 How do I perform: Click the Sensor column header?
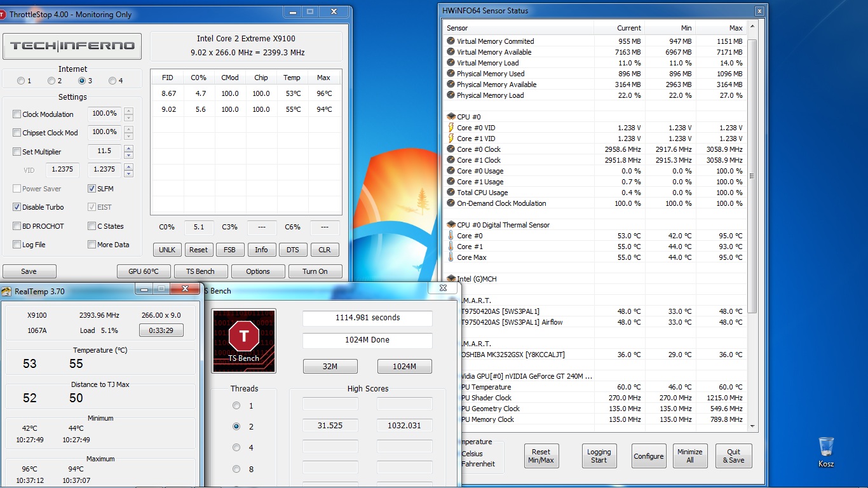[x=519, y=28]
